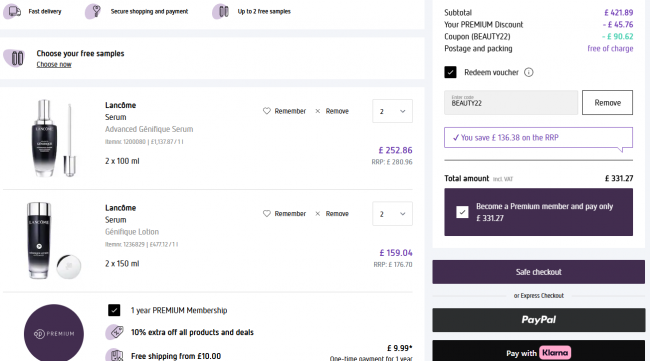650x361 pixels.
Task: Toggle the Become a Premium member checkbox
Action: (x=462, y=212)
